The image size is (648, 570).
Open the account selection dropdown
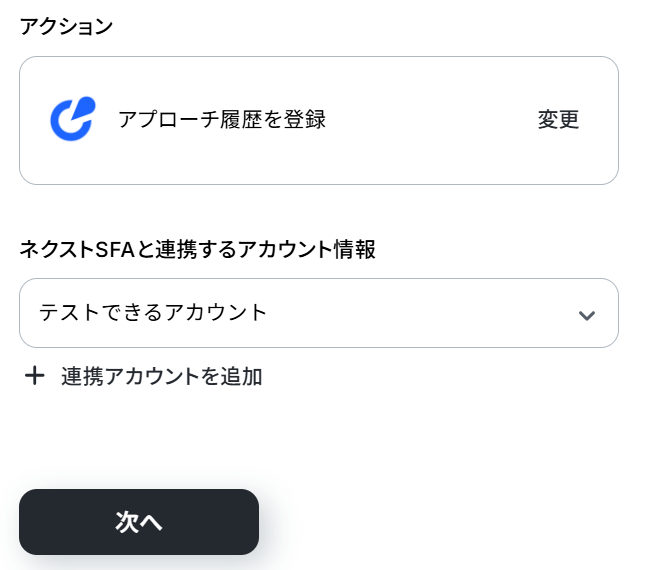click(x=318, y=313)
